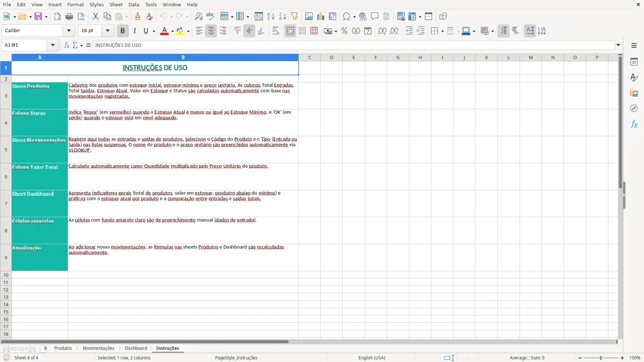Toggle Wrap Text
Screen dimensions: 644x362
click(x=276, y=31)
